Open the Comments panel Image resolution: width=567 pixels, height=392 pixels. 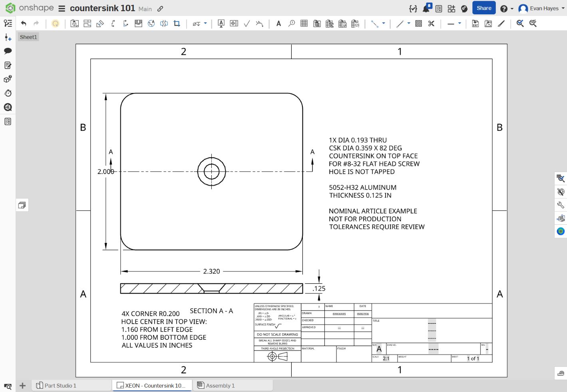click(8, 51)
